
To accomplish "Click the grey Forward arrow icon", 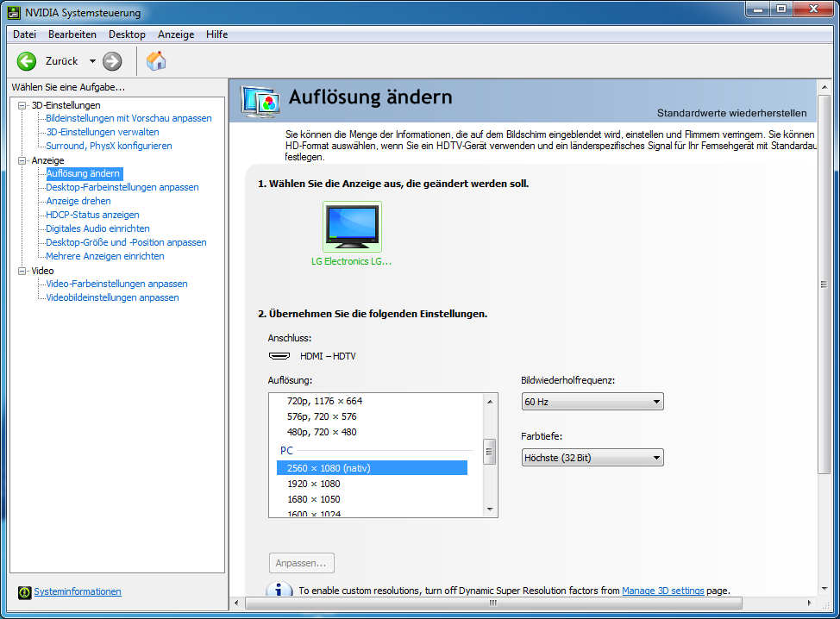I will pyautogui.click(x=112, y=61).
